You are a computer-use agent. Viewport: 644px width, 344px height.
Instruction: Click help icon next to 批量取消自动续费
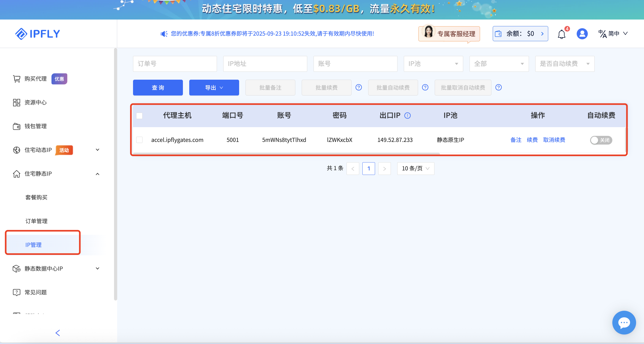click(x=499, y=87)
